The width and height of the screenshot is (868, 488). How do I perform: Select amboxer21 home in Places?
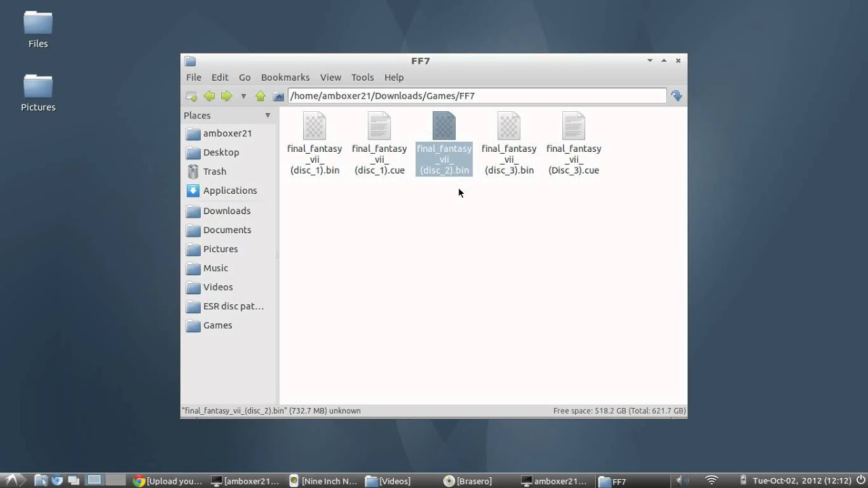point(229,134)
